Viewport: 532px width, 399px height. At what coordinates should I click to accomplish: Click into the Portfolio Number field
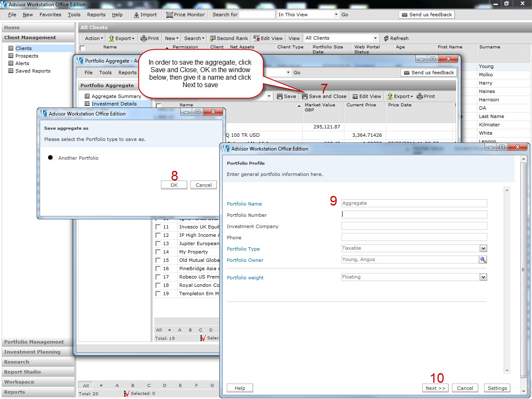click(414, 215)
